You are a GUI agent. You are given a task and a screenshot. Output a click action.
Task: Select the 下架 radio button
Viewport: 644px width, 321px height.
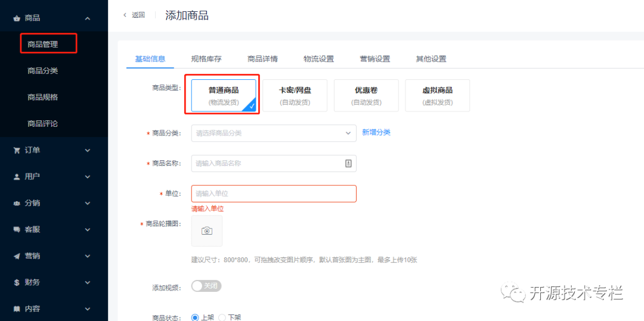(x=222, y=317)
